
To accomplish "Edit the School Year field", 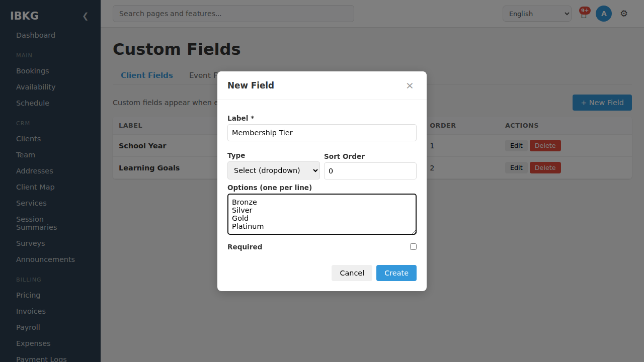I will (516, 146).
